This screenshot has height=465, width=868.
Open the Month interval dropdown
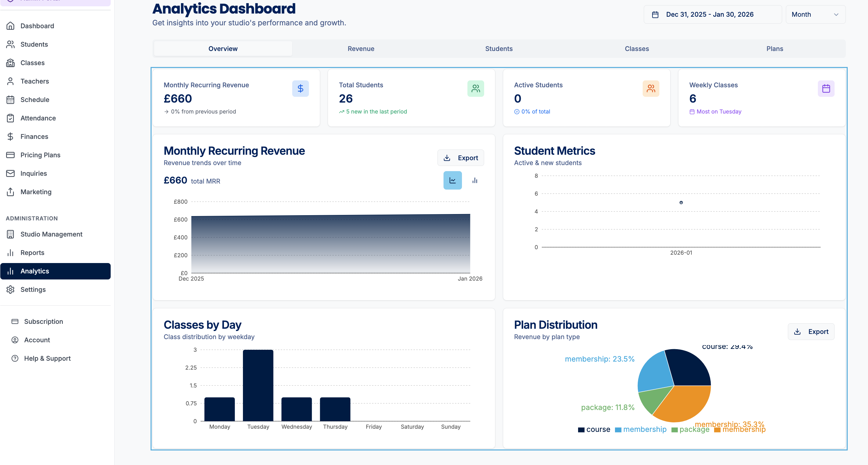(x=816, y=14)
